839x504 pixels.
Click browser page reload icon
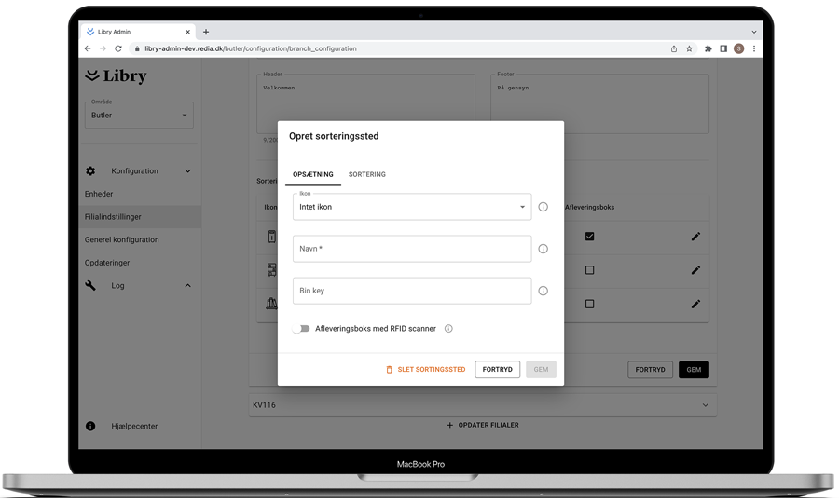coord(118,48)
